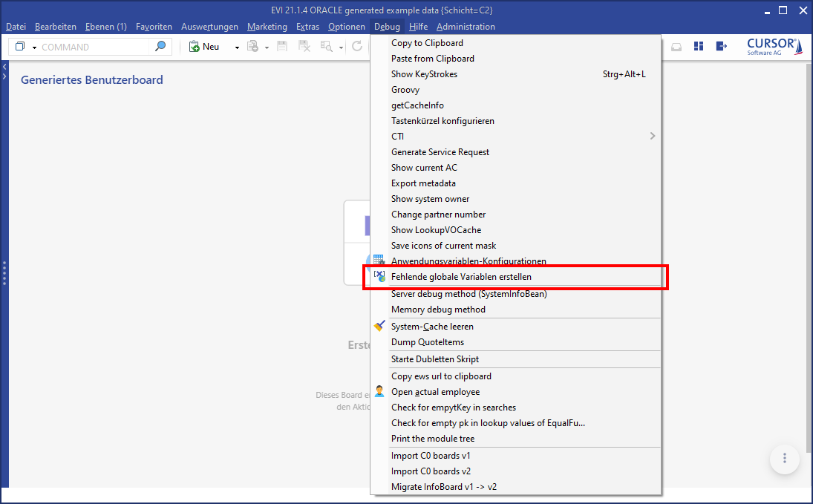The height and width of the screenshot is (504, 813).
Task: Click the three-dot floating button at bottom right
Action: point(784,459)
